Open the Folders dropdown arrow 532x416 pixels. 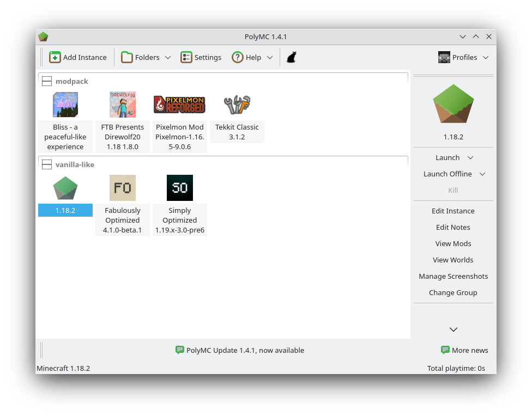[168, 57]
